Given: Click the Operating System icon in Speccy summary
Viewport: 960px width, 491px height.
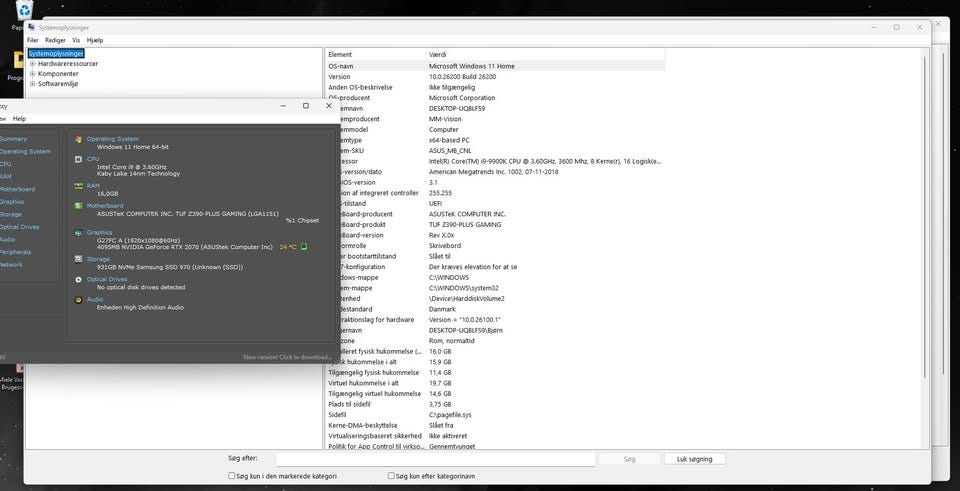Looking at the screenshot, I should tap(78, 139).
